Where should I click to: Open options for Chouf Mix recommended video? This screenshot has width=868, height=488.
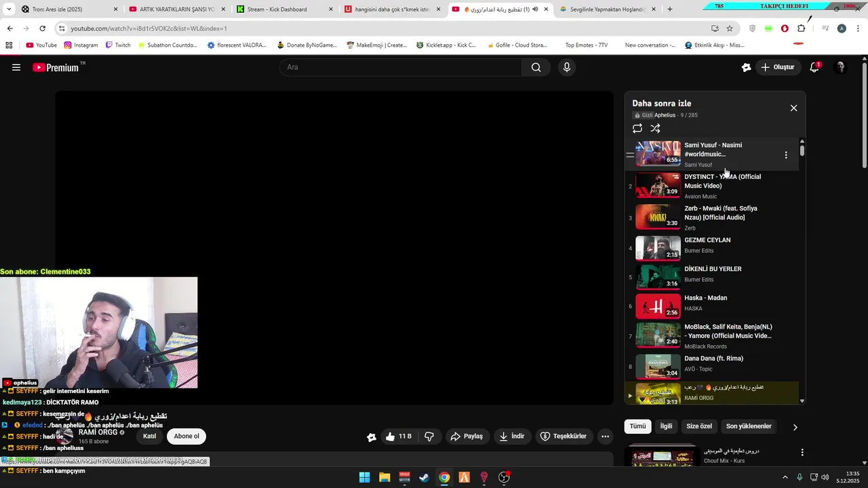click(802, 452)
